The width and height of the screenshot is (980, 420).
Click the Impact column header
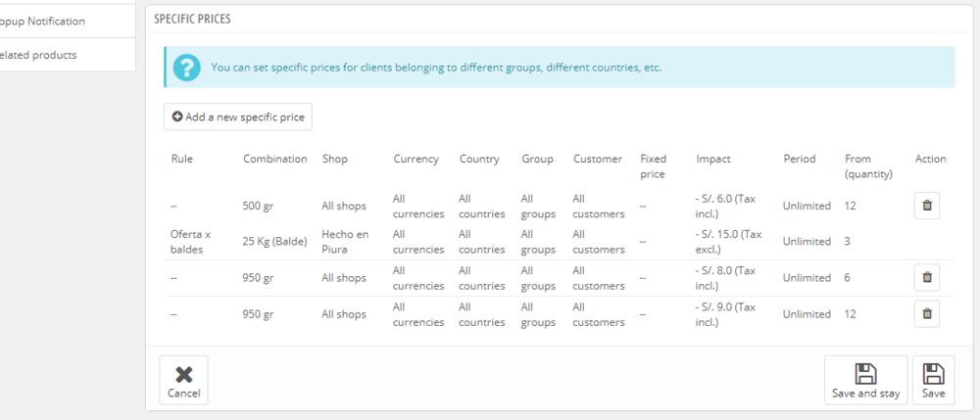coord(713,160)
